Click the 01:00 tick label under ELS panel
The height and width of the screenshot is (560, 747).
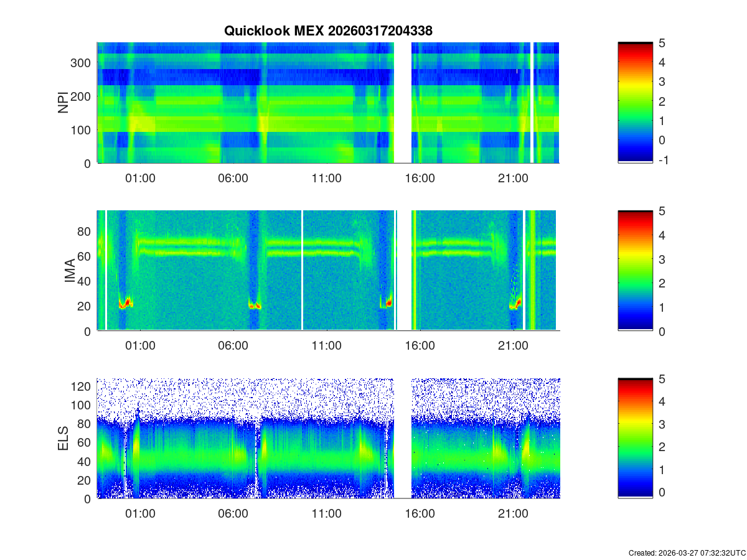tap(140, 514)
